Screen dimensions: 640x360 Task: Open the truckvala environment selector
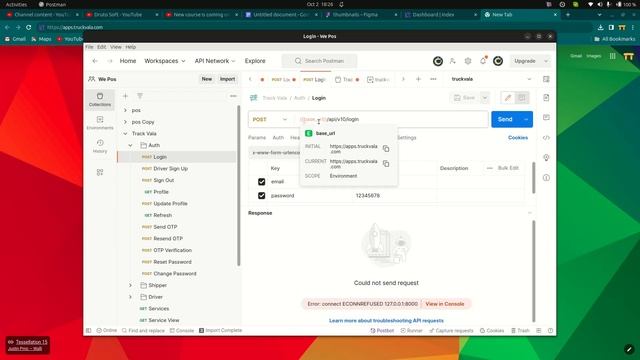click(491, 79)
